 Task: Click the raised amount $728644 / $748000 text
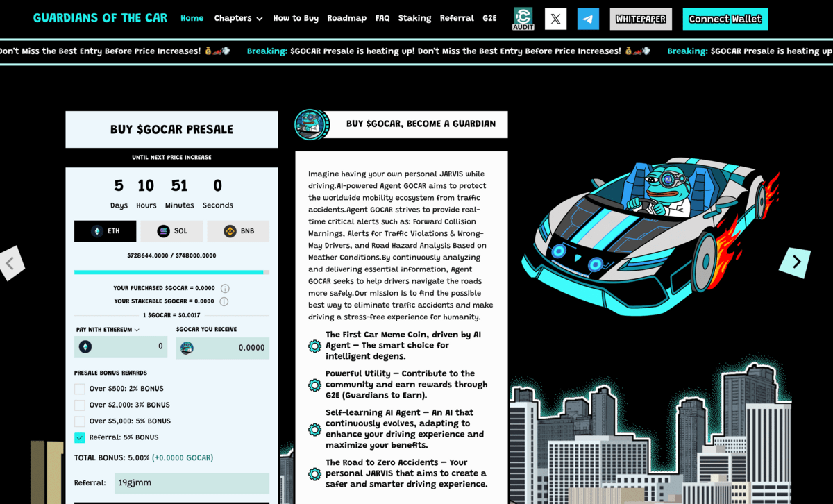point(171,255)
